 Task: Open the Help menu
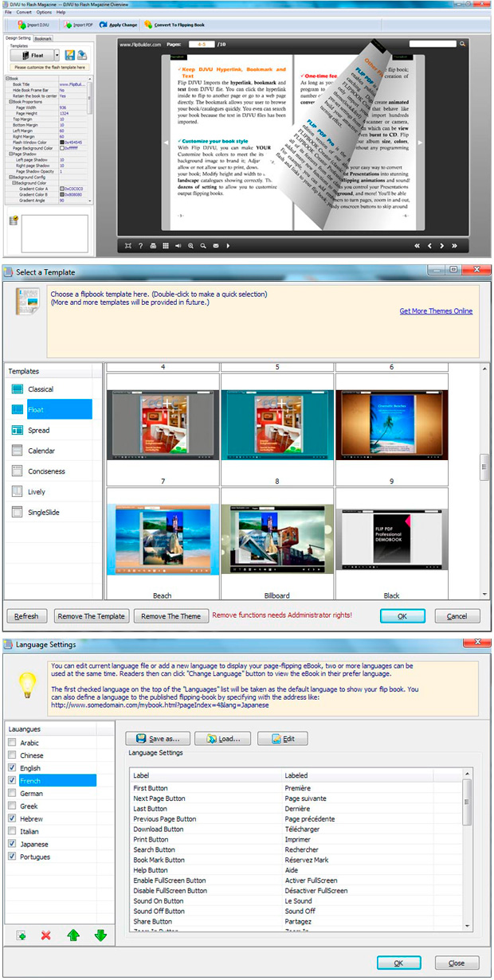click(61, 12)
